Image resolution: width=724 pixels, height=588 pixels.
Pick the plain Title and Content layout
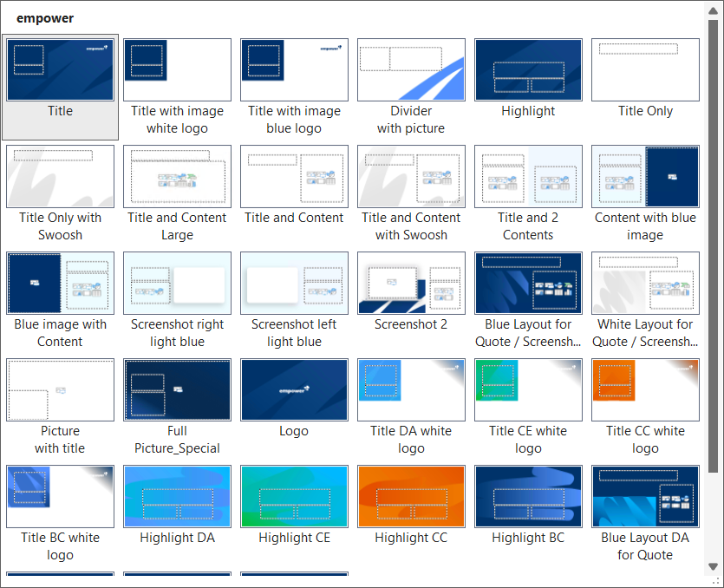point(294,176)
